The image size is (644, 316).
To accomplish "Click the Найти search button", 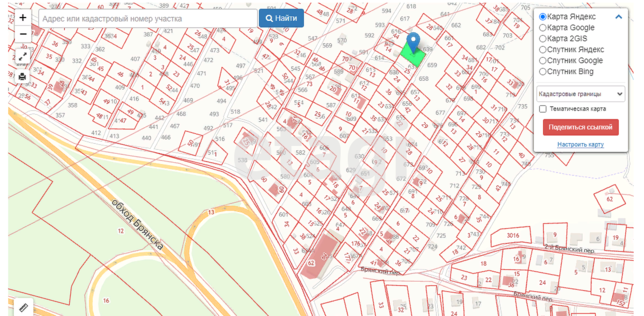I will (281, 18).
